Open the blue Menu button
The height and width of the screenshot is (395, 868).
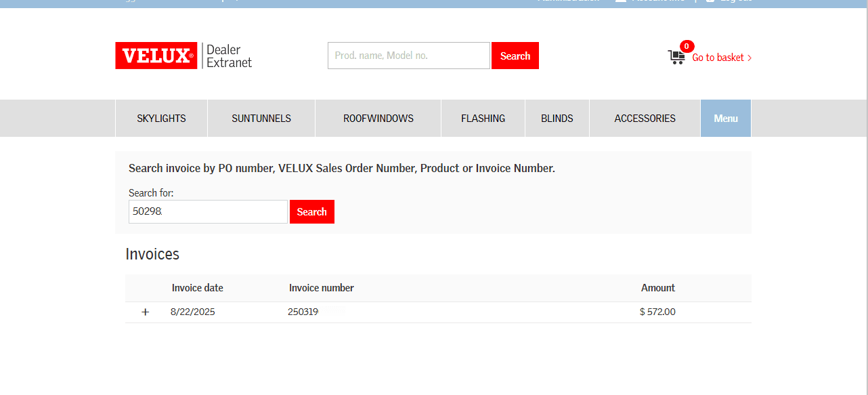(x=726, y=119)
